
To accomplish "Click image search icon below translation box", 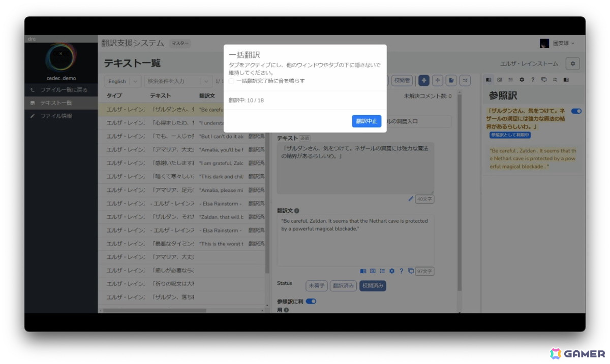I will pyautogui.click(x=373, y=271).
